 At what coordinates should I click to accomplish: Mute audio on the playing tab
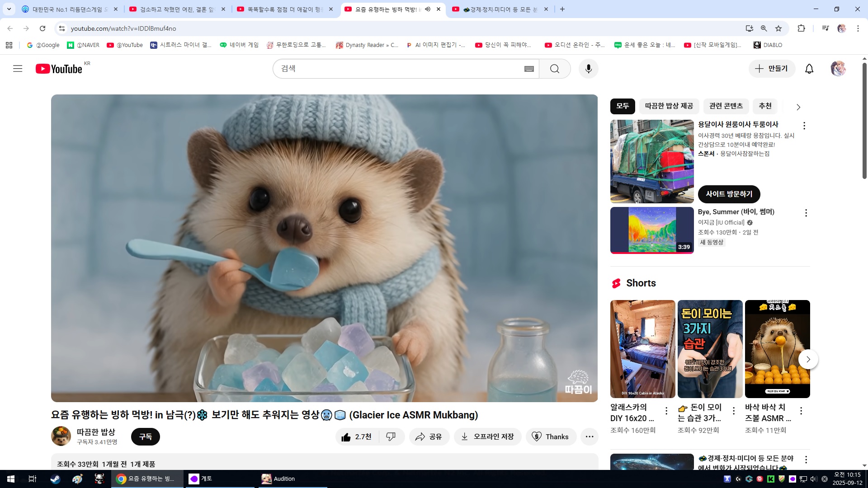428,9
